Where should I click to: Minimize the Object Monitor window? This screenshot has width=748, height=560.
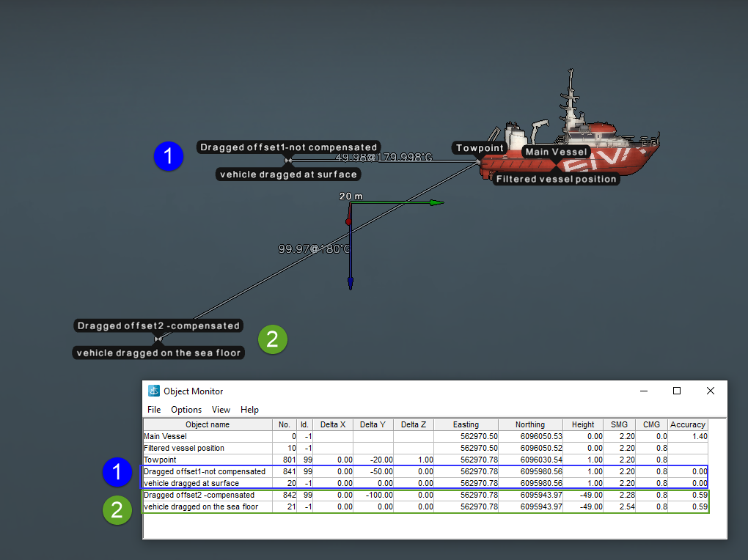[644, 391]
